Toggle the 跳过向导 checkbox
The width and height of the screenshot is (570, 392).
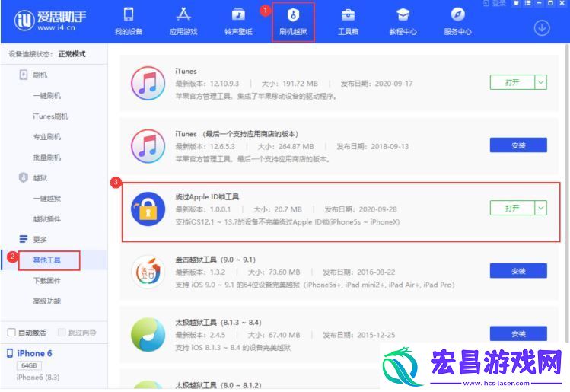[x=62, y=333]
